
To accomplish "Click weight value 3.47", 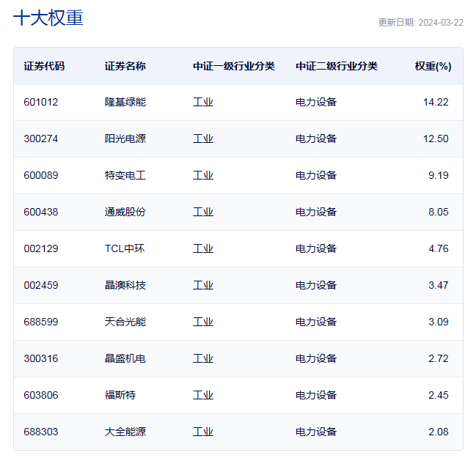I will pyautogui.click(x=439, y=285).
